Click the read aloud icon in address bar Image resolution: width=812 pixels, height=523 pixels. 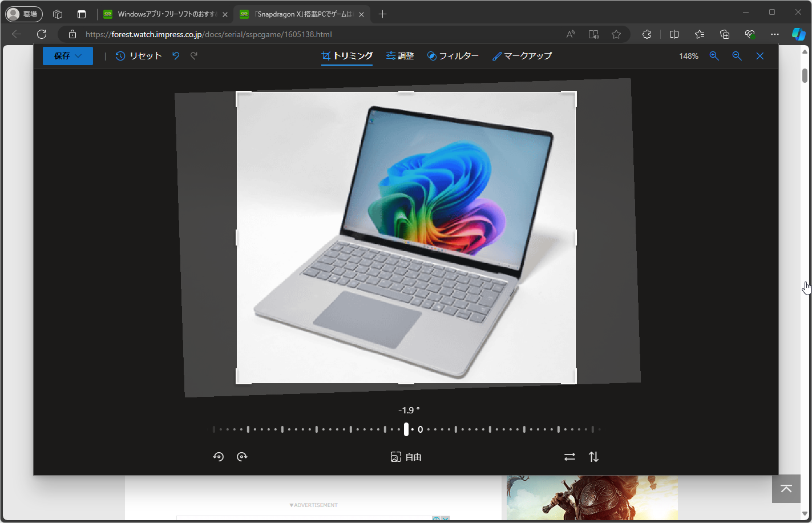[571, 34]
